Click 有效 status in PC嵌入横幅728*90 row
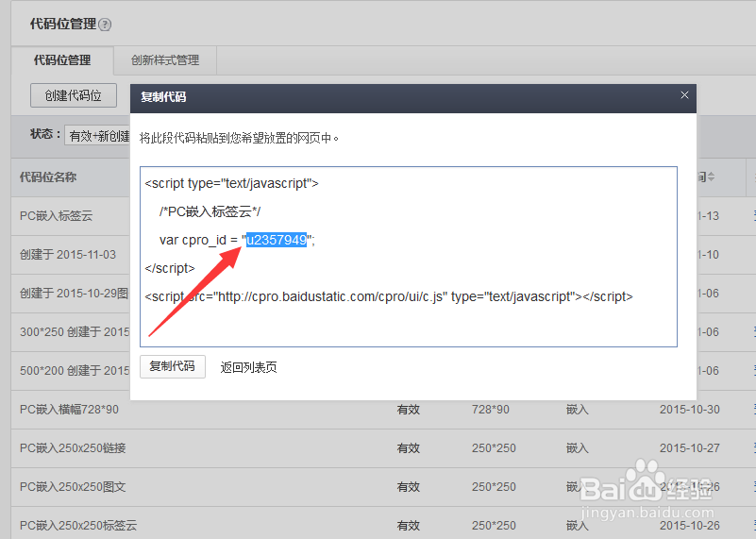This screenshot has height=539, width=756. tap(409, 410)
